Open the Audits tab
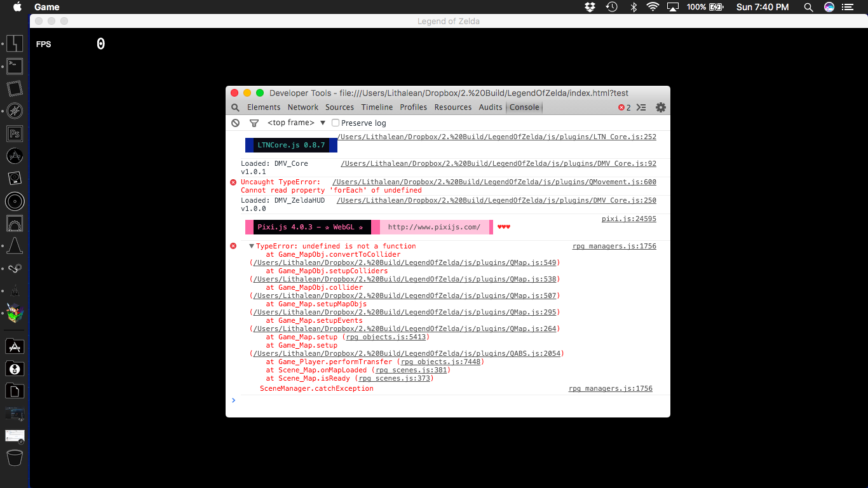868x488 pixels. click(x=491, y=107)
